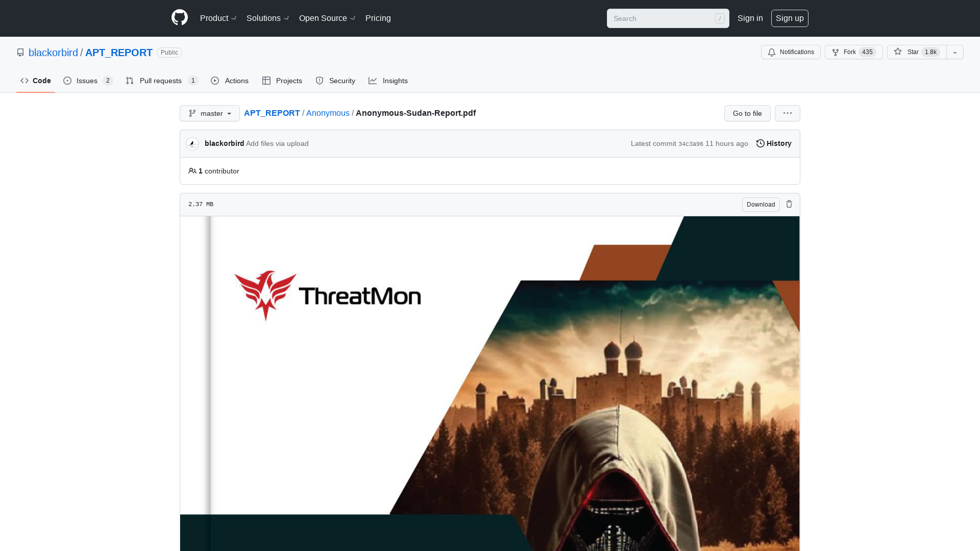Viewport: 980px width, 551px height.
Task: Click the Pull requests icon
Action: tap(129, 81)
